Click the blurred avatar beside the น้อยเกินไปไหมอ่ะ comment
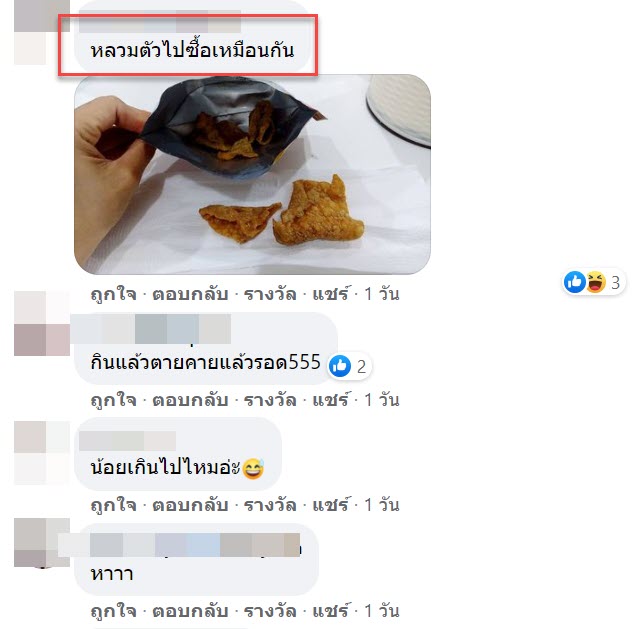The height and width of the screenshot is (629, 636). [42, 453]
